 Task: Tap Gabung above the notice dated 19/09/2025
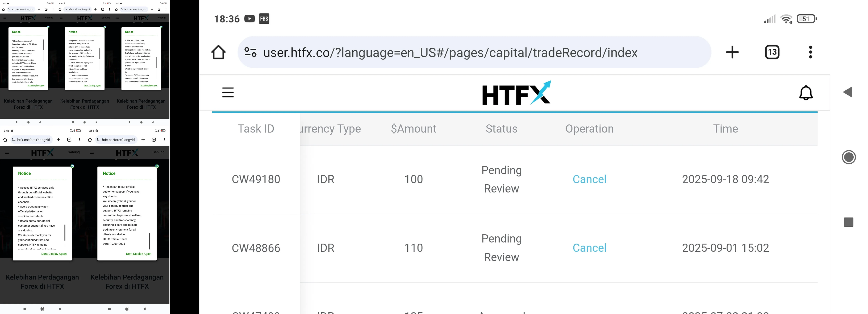[x=158, y=152]
